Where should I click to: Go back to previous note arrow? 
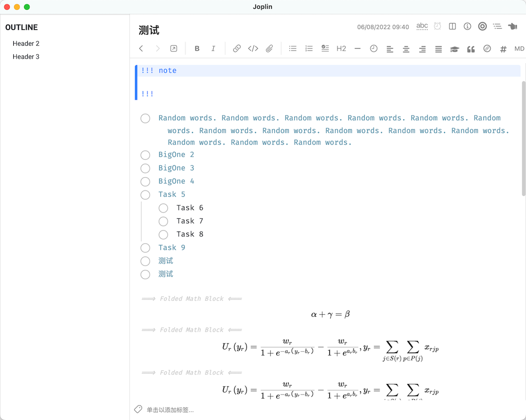point(141,49)
